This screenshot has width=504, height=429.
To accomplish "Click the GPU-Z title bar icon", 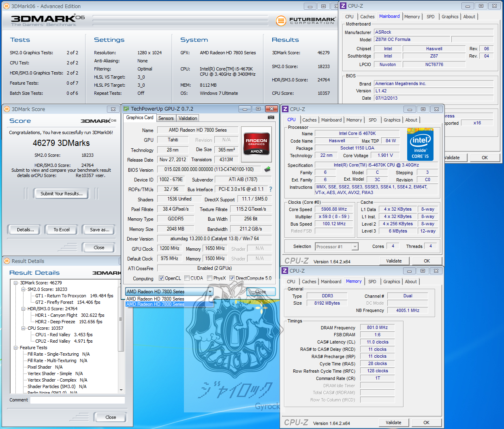I will click(x=126, y=109).
